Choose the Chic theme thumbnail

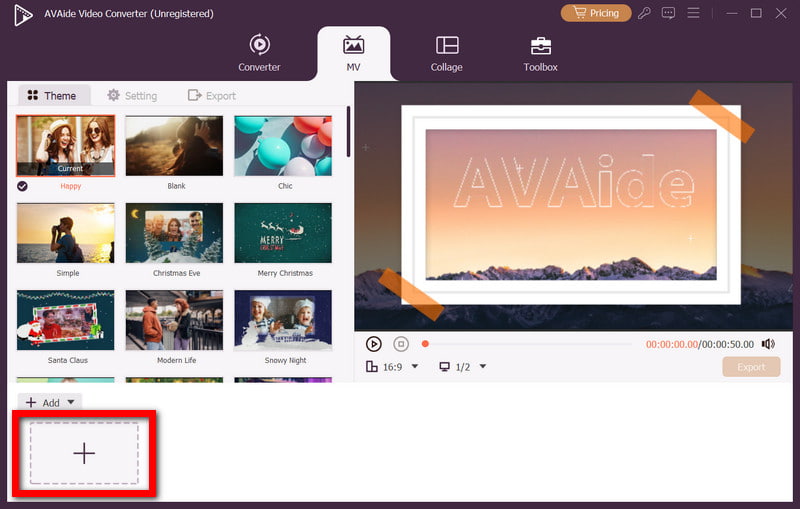(x=283, y=146)
